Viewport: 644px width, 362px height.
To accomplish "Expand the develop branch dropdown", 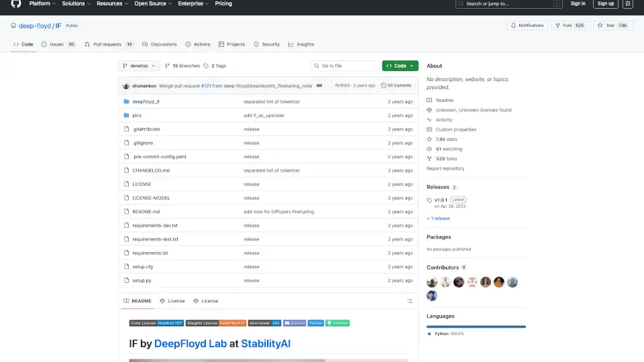I will [x=140, y=66].
